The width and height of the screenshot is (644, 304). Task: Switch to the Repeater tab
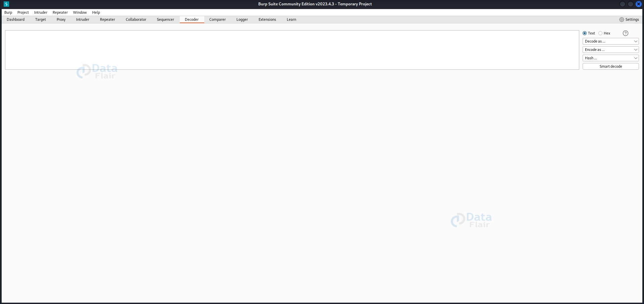point(107,19)
